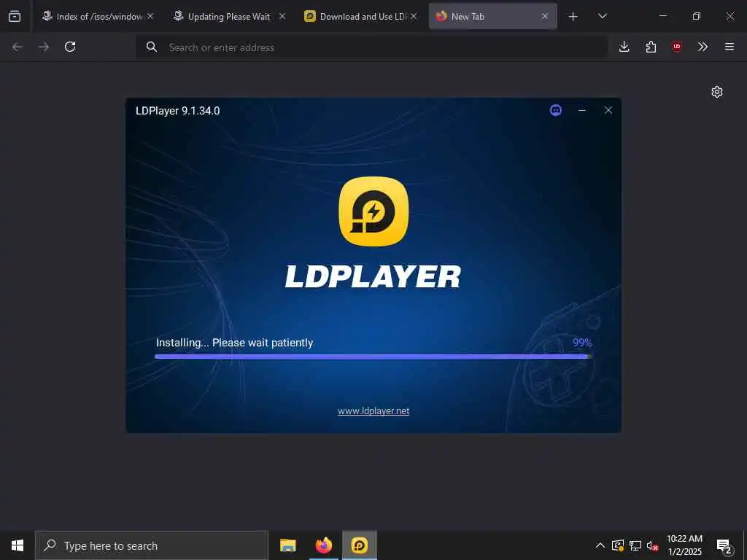The width and height of the screenshot is (747, 560).
Task: Open the uBlock Origin extension icon
Action: tap(677, 47)
